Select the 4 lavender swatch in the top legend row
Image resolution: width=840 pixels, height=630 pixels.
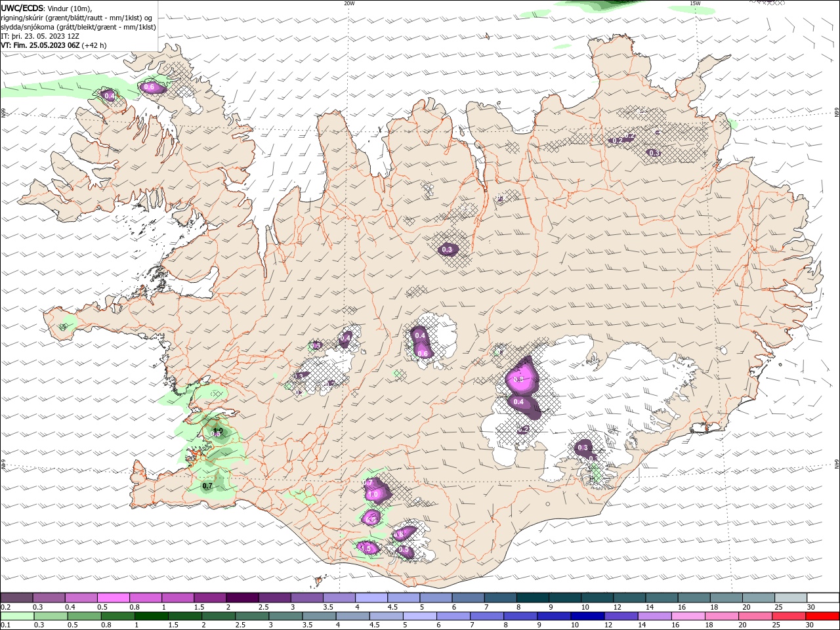371,598
